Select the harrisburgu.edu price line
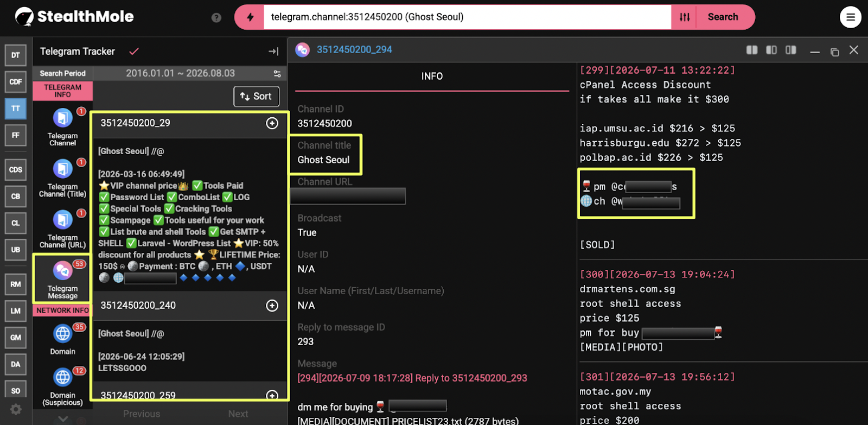The width and height of the screenshot is (868, 425). (x=660, y=143)
